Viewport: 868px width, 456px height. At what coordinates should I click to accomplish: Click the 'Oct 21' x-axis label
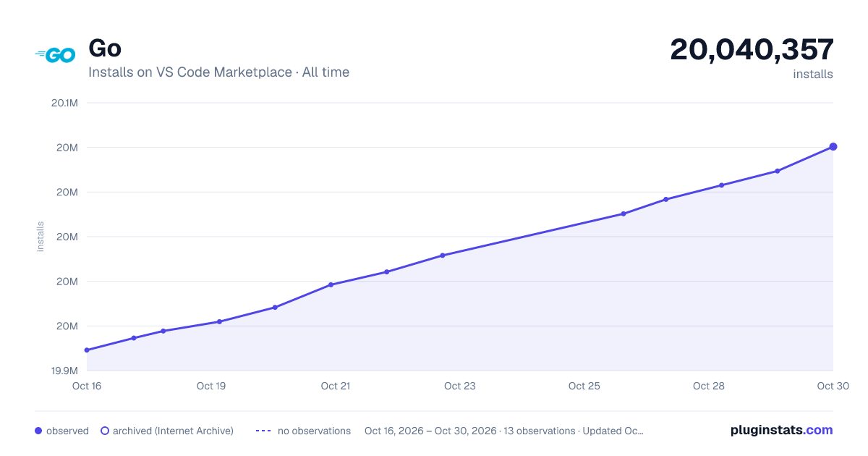click(x=336, y=386)
